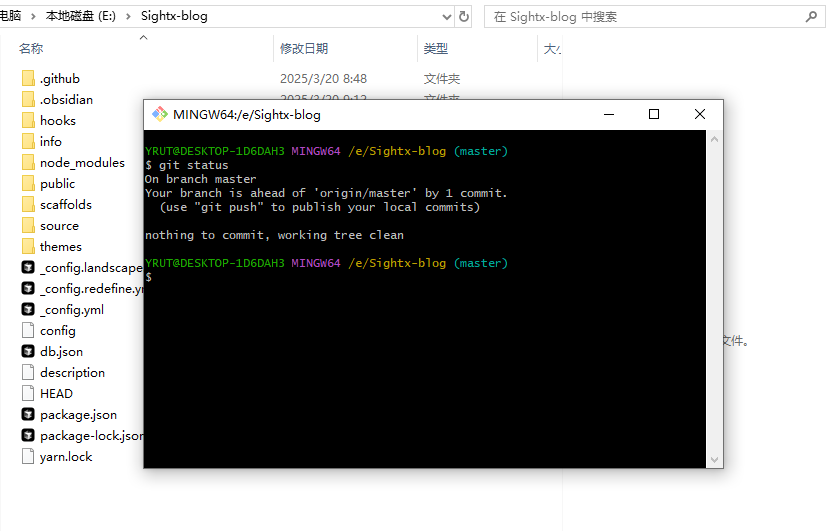The width and height of the screenshot is (836, 531).
Task: Sort files by the 类型 column header
Action: click(435, 48)
